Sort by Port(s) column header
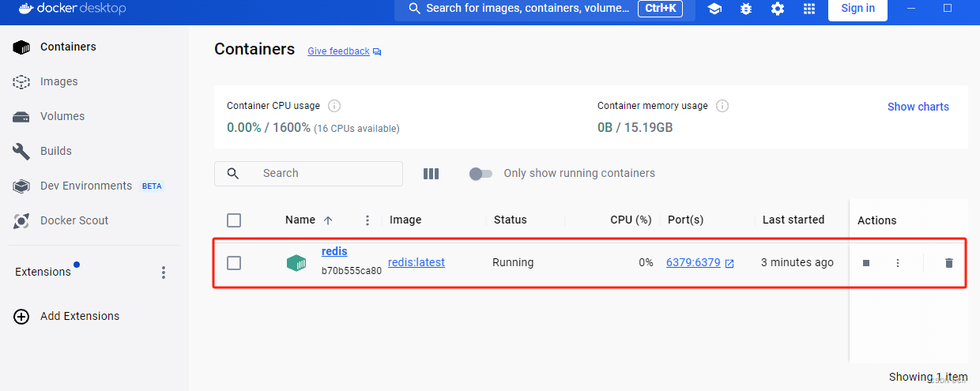The width and height of the screenshot is (980, 391). pos(686,220)
